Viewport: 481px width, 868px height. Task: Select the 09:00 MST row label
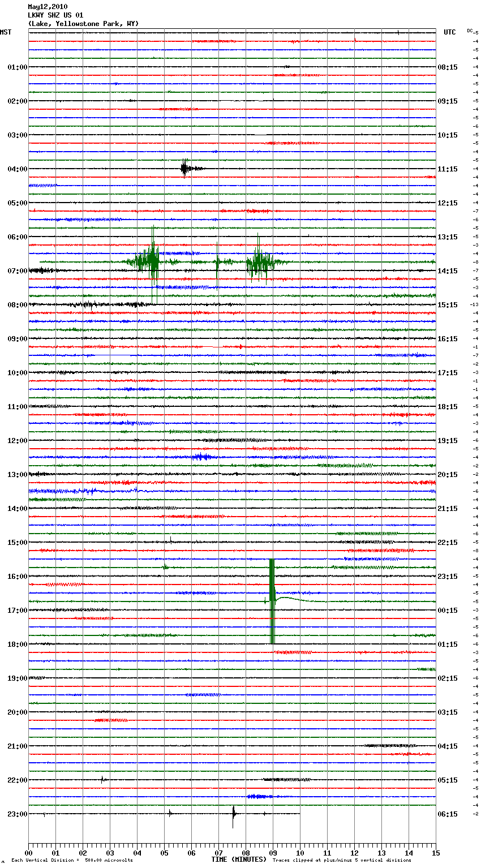coord(18,339)
